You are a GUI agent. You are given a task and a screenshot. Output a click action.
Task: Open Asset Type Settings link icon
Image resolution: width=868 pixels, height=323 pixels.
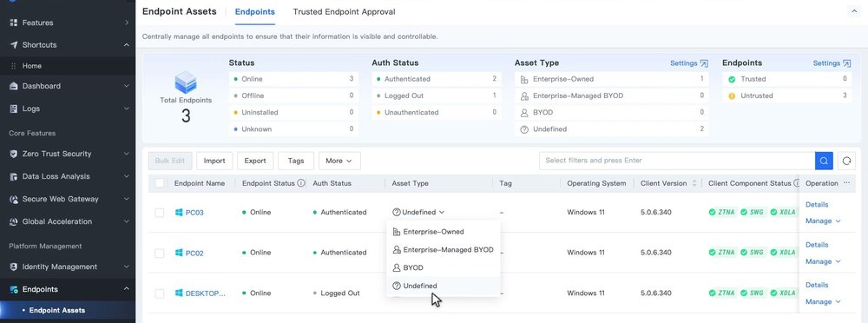point(704,63)
